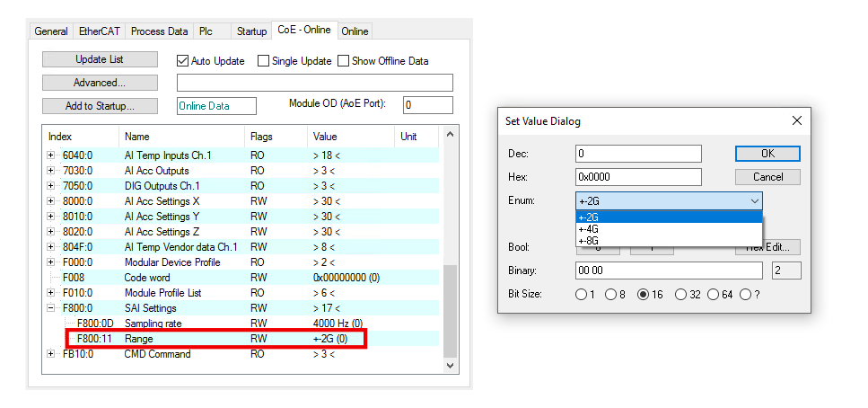Image resolution: width=868 pixels, height=408 pixels.
Task: Click the Unit column header
Action: pos(416,137)
